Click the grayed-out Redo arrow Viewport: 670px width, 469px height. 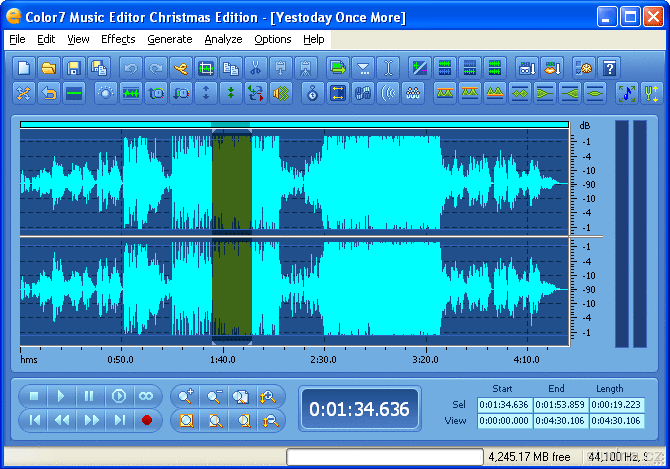tap(156, 68)
